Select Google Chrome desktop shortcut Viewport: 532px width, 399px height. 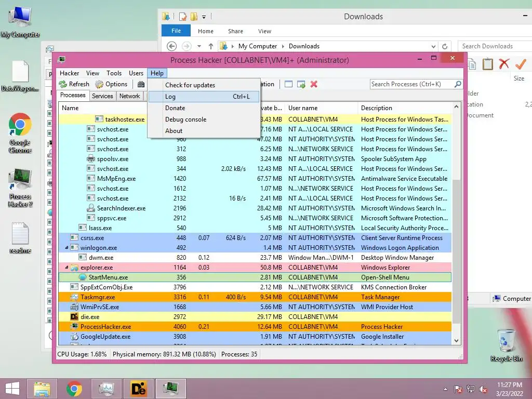[x=20, y=133]
